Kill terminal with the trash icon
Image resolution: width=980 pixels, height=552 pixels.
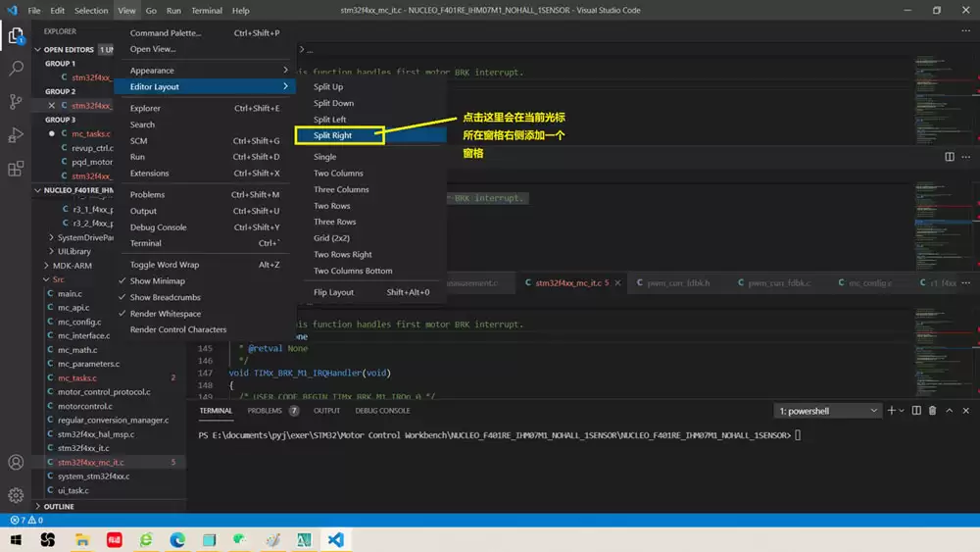pyautogui.click(x=933, y=411)
